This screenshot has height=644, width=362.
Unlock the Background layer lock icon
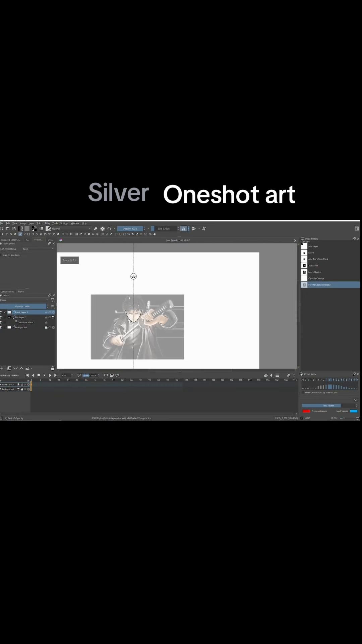click(46, 327)
